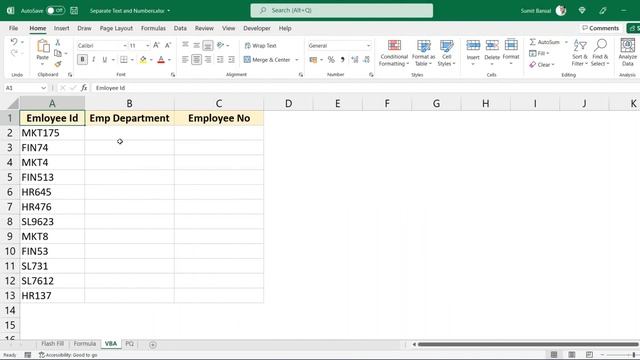The height and width of the screenshot is (360, 640).
Task: Apply the red font color
Action: point(161,60)
